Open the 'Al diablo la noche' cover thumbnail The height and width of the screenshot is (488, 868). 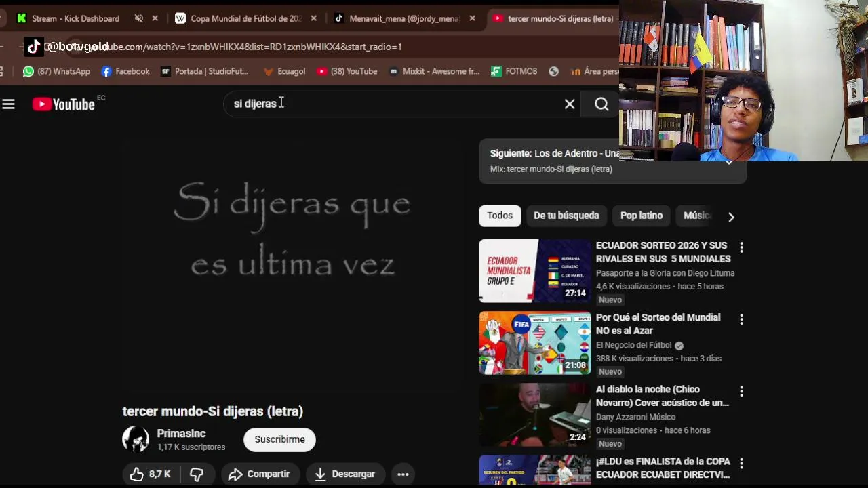tap(535, 414)
